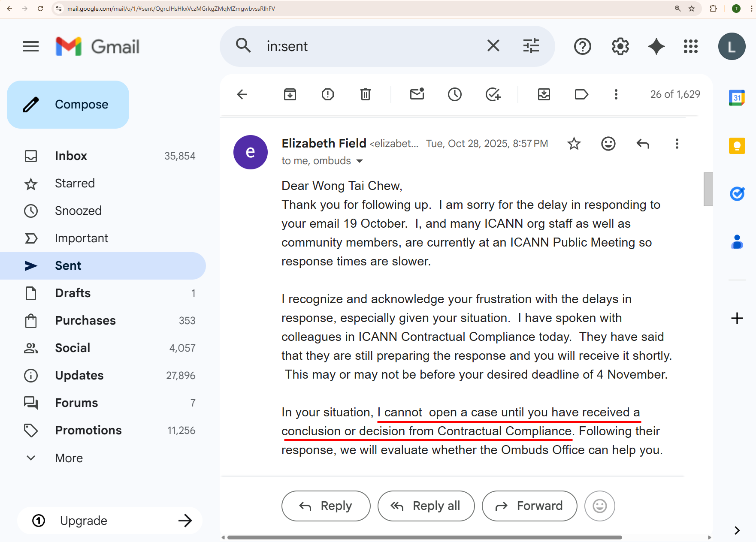Select the Sent folder
The height and width of the screenshot is (542, 756).
coord(103,266)
